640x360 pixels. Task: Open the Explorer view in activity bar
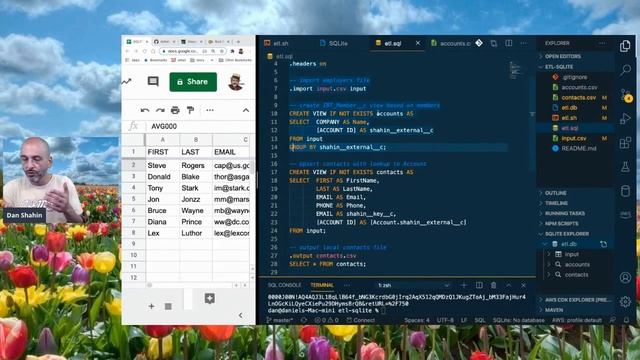[625, 46]
